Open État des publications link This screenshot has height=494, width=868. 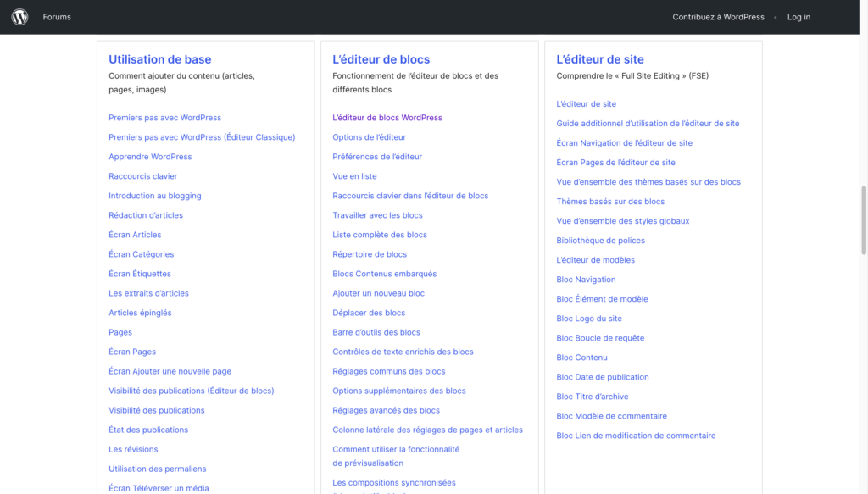coord(148,430)
